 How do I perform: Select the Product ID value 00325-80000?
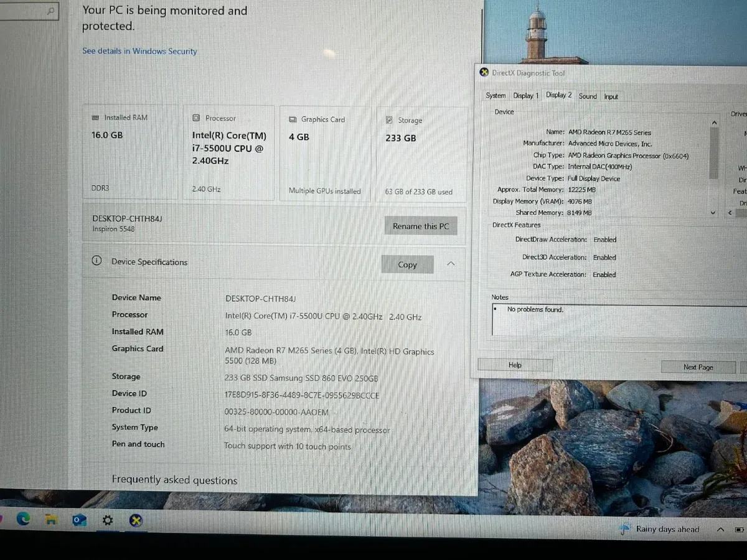[x=276, y=412]
